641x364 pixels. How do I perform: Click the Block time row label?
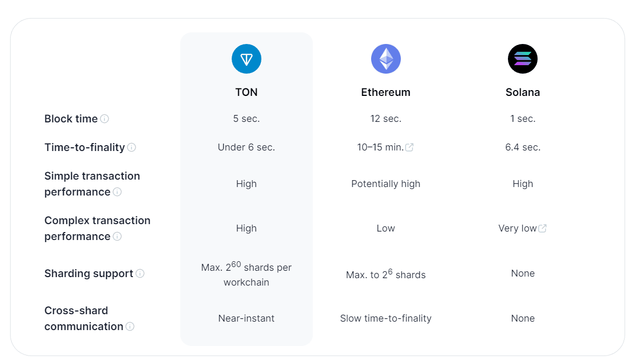pyautogui.click(x=71, y=119)
